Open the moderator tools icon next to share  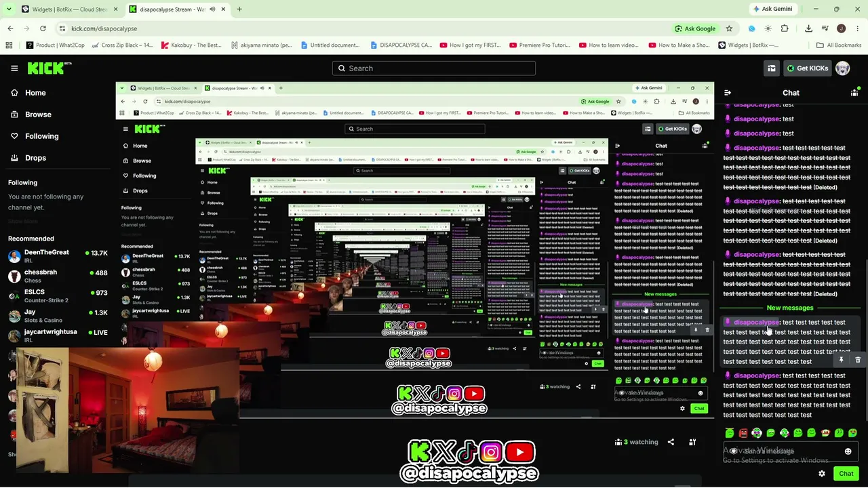tap(692, 442)
